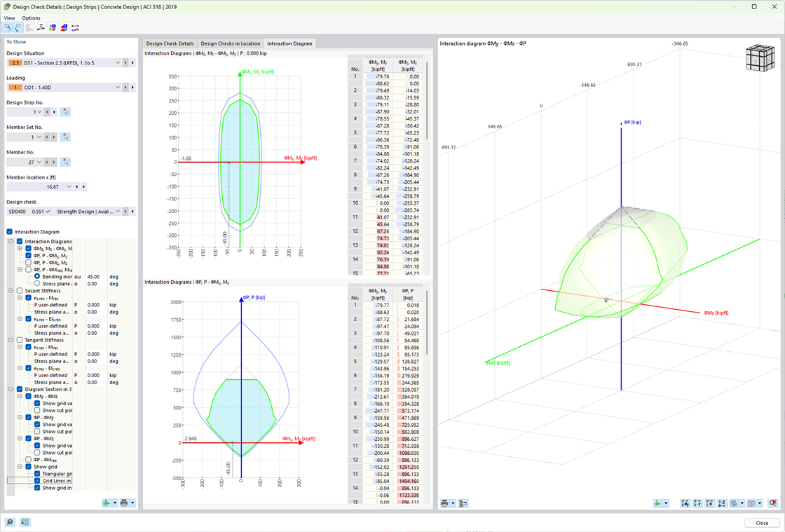Expand the Secant Stiffness tree node
Viewport: 785px width, 532px height.
(x=11, y=290)
